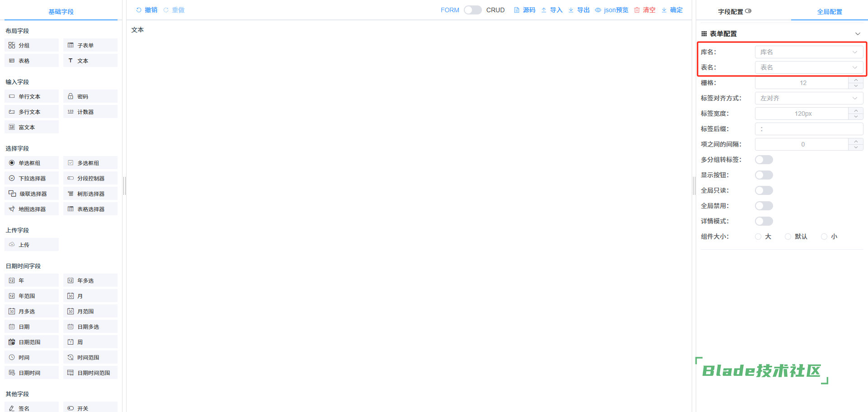
Task: Insert the 时间范围 time range field
Action: click(90, 357)
